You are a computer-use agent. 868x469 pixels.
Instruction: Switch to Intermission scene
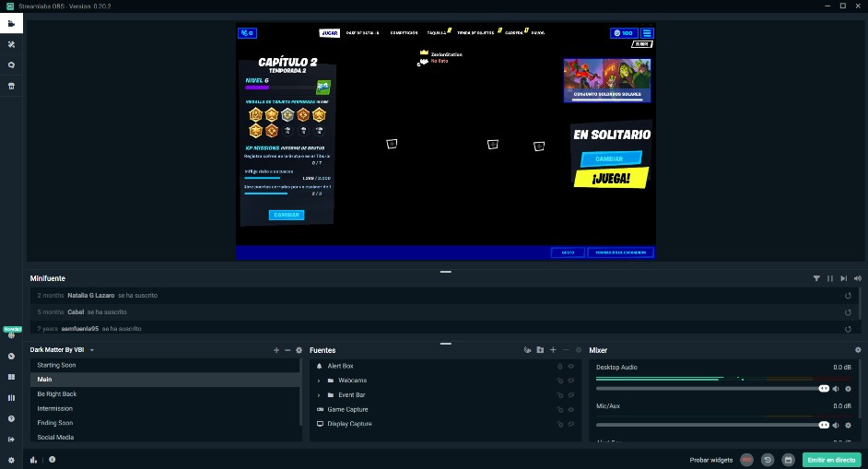pyautogui.click(x=165, y=408)
